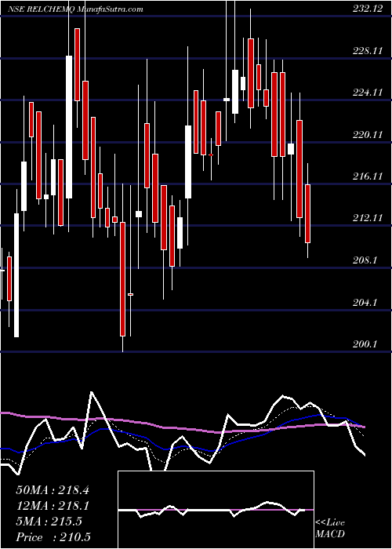This screenshot has width=392, height=549.
Task: Click the <<Live MACD label
Action: point(330,529)
